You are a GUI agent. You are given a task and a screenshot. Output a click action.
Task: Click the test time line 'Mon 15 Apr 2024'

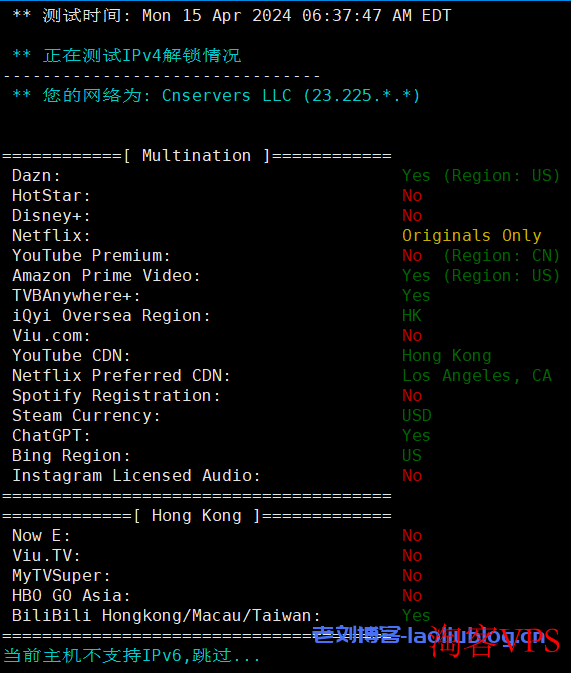216,15
